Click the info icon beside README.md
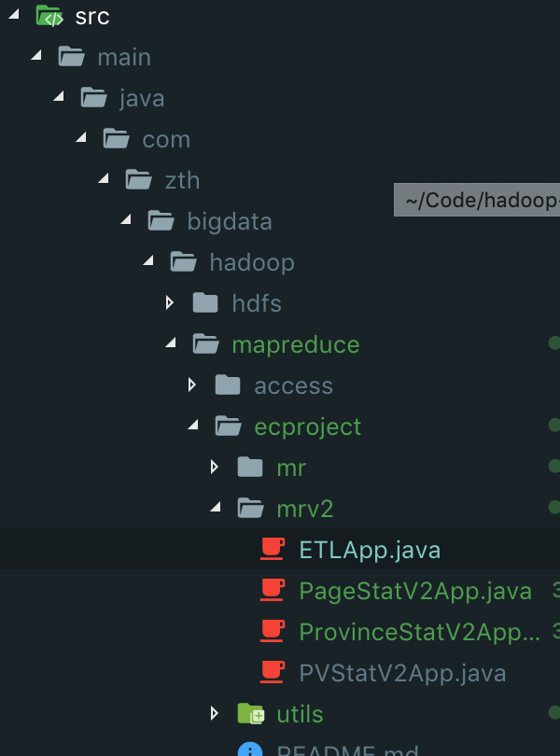560x756 pixels. [250, 749]
